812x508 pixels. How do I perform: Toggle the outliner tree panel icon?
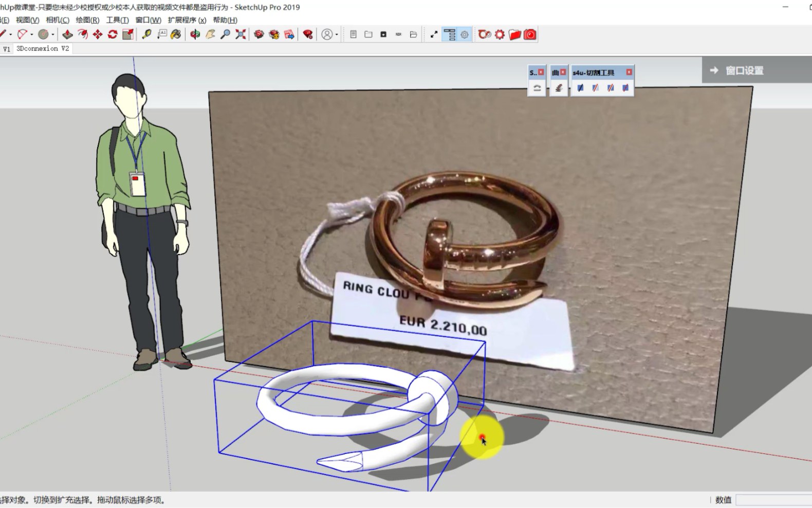point(449,34)
